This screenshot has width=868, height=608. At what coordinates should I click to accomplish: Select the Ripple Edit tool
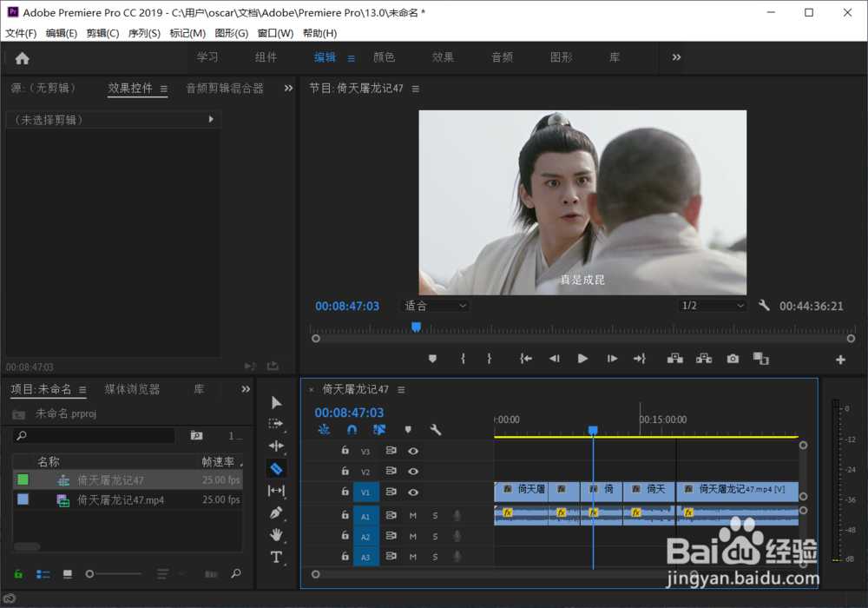point(276,446)
